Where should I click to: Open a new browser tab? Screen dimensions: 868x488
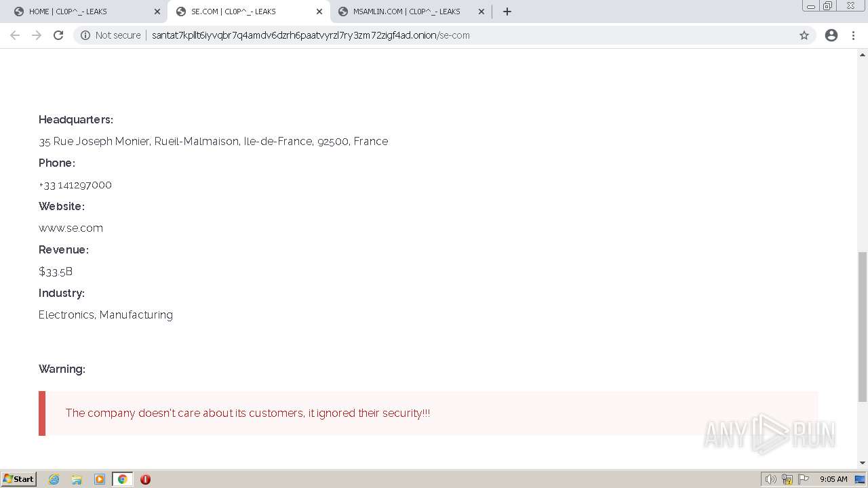coord(507,12)
